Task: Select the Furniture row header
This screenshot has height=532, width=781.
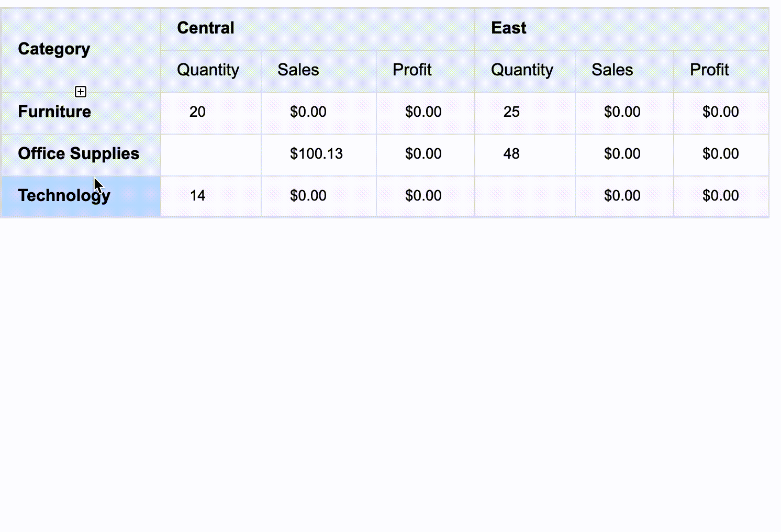Action: (x=54, y=112)
